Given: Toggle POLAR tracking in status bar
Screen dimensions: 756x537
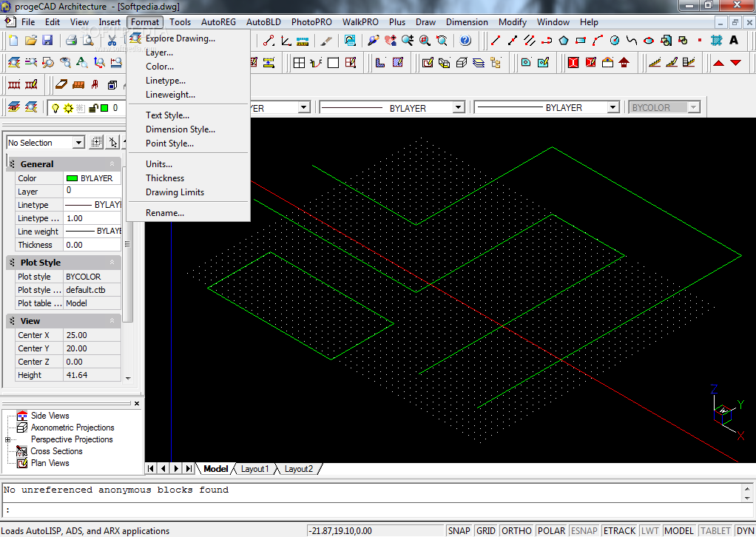Looking at the screenshot, I should [551, 531].
